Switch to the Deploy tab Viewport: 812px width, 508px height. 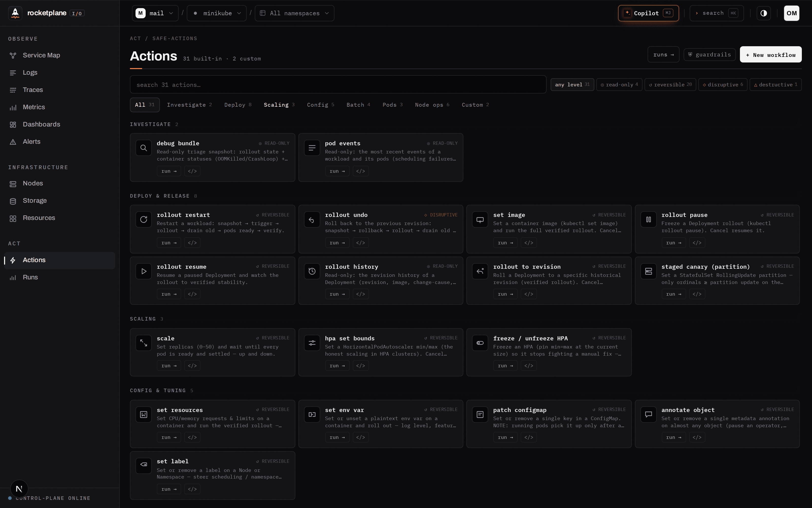238,105
